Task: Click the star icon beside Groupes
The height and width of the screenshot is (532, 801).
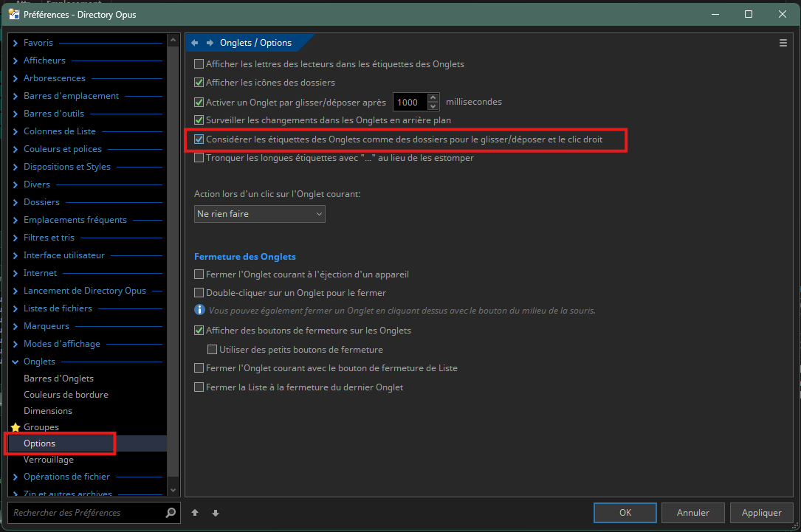Action: click(x=16, y=426)
